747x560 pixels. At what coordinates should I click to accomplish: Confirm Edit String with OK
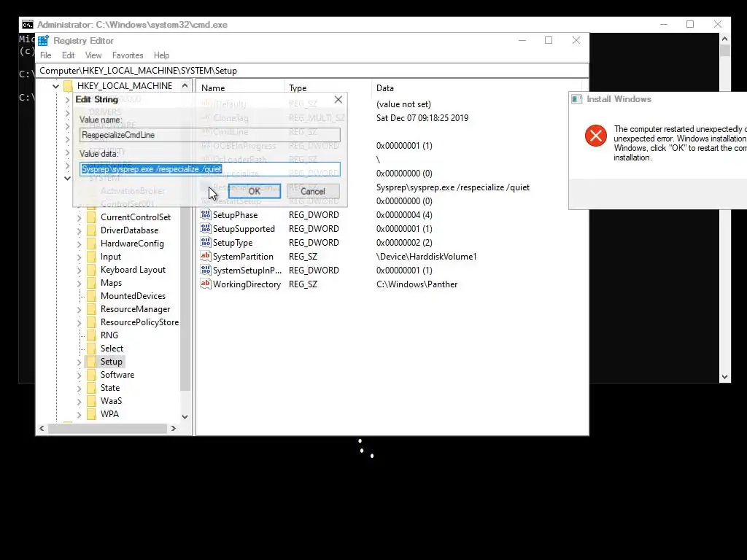(255, 191)
